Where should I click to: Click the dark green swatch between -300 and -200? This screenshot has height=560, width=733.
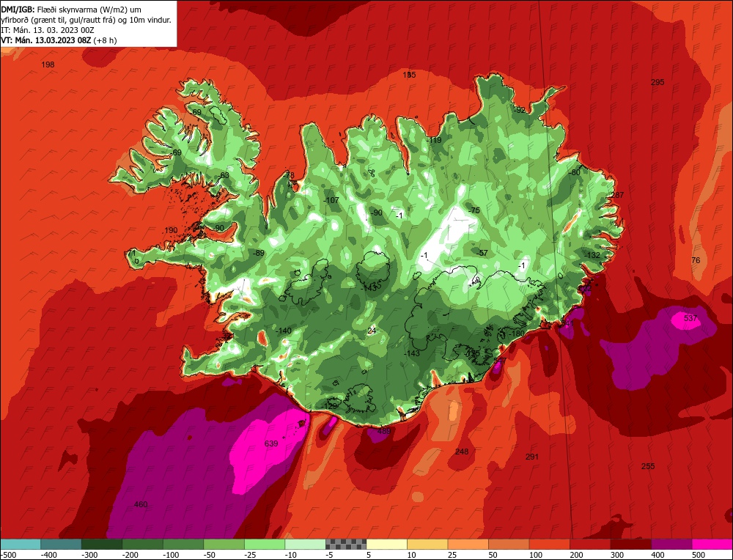(x=102, y=544)
